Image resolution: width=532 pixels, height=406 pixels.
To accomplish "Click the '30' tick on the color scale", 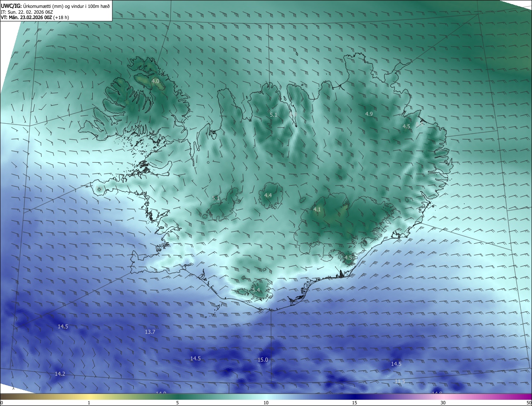I will pyautogui.click(x=443, y=403).
